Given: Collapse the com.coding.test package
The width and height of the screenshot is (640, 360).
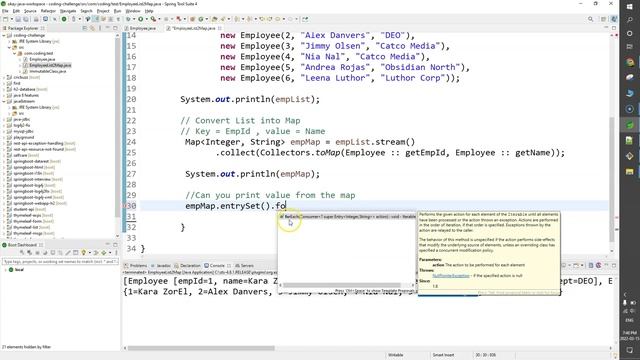Looking at the screenshot, I should pos(15,53).
